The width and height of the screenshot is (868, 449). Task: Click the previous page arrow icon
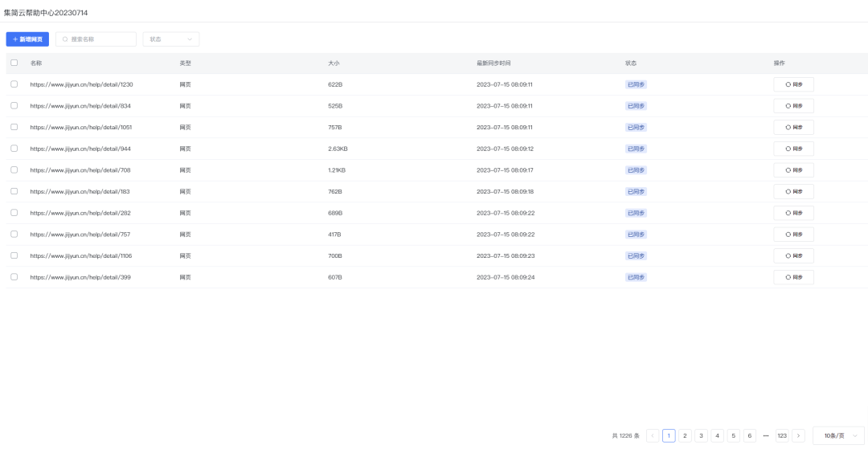pos(653,435)
